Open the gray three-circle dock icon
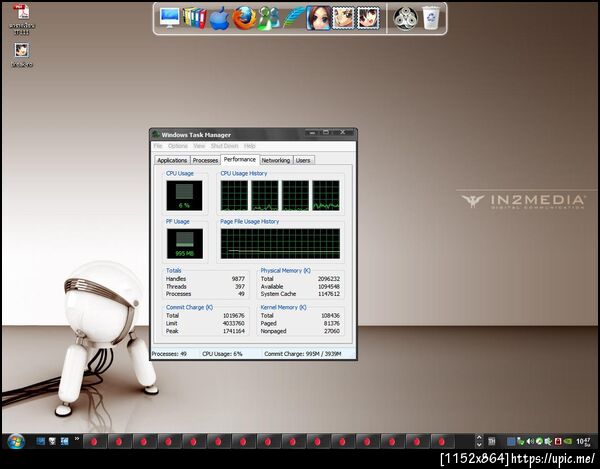The width and height of the screenshot is (600, 469). click(405, 18)
